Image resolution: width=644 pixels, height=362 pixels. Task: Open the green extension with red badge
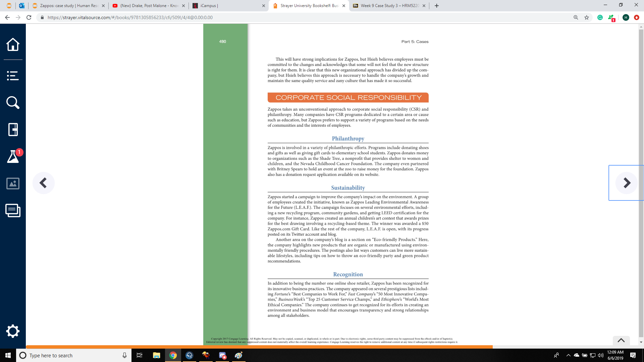(x=611, y=18)
